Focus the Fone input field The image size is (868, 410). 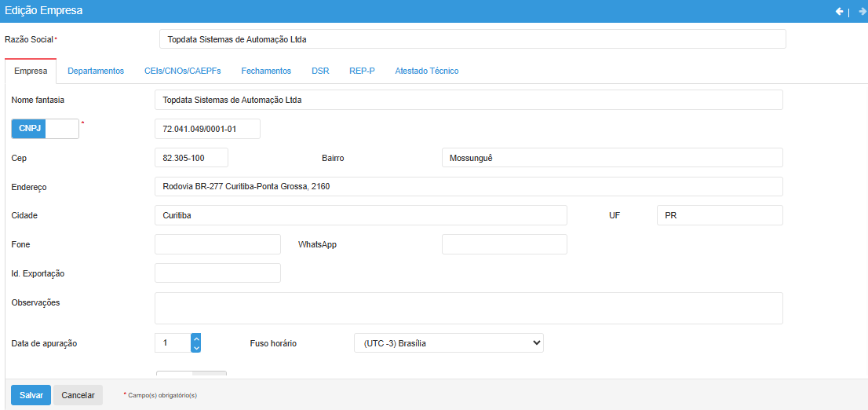[x=217, y=244]
